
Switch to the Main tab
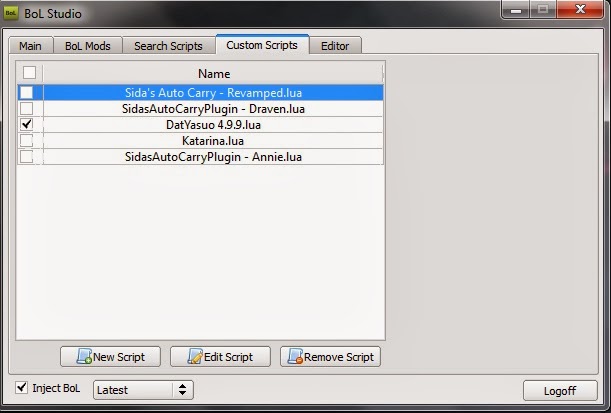(x=30, y=46)
